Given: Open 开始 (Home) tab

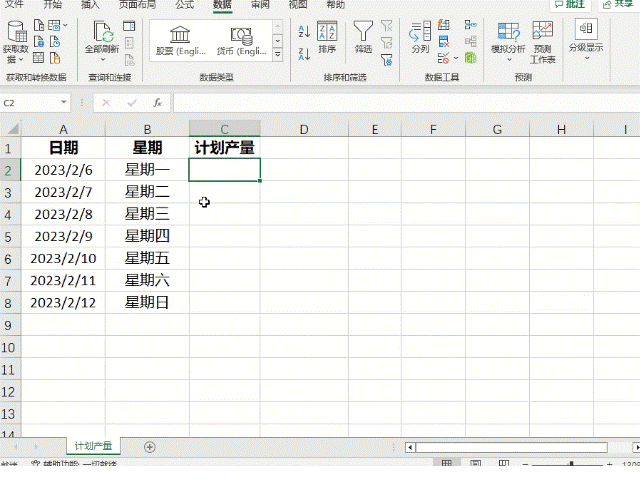Looking at the screenshot, I should (x=53, y=4).
